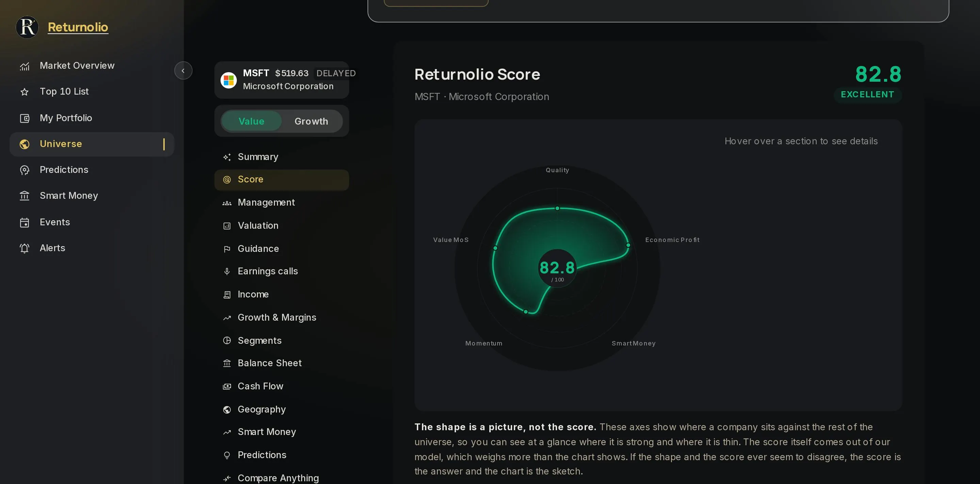Click the Top 10 List star icon
Image resolution: width=980 pixels, height=484 pixels.
pos(25,92)
